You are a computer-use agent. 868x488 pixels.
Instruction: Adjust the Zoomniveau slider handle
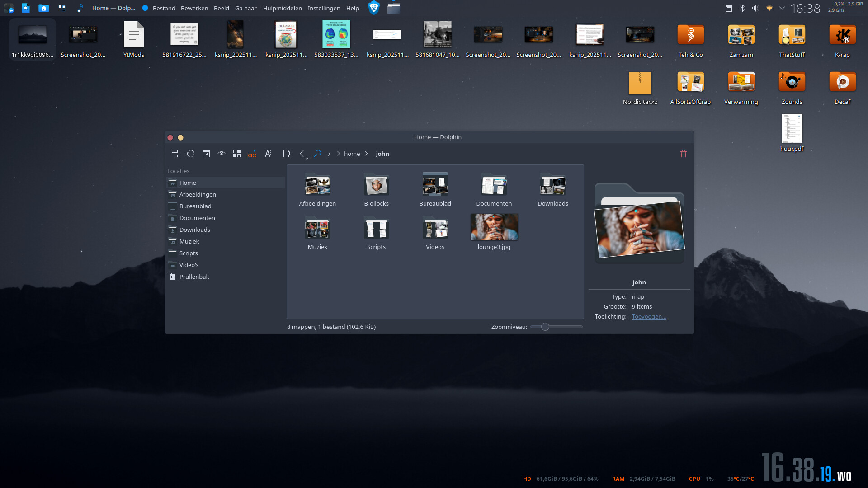coord(545,327)
